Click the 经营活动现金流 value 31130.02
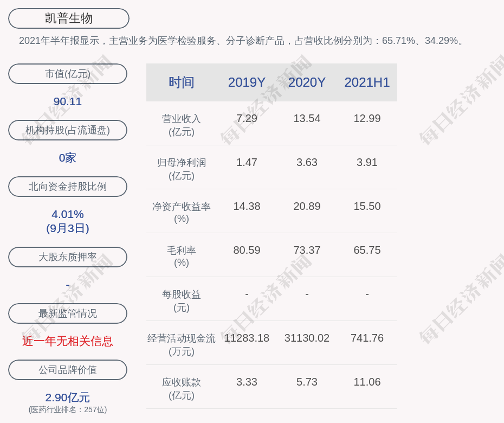Viewport: 504px width, 423px height. coord(307,338)
